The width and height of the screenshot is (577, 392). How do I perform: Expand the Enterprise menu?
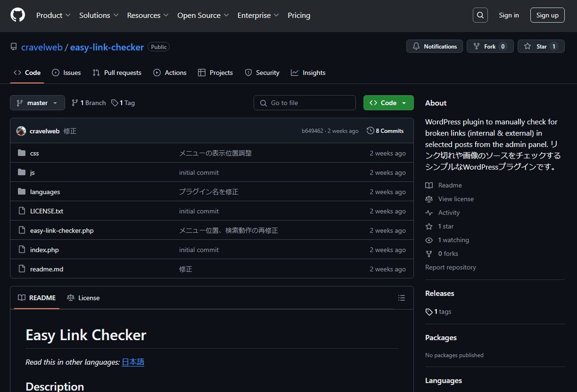258,15
